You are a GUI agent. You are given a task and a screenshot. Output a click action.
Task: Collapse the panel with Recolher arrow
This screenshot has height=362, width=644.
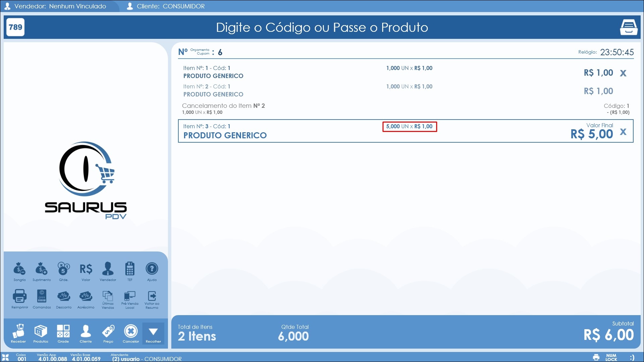pos(153,334)
